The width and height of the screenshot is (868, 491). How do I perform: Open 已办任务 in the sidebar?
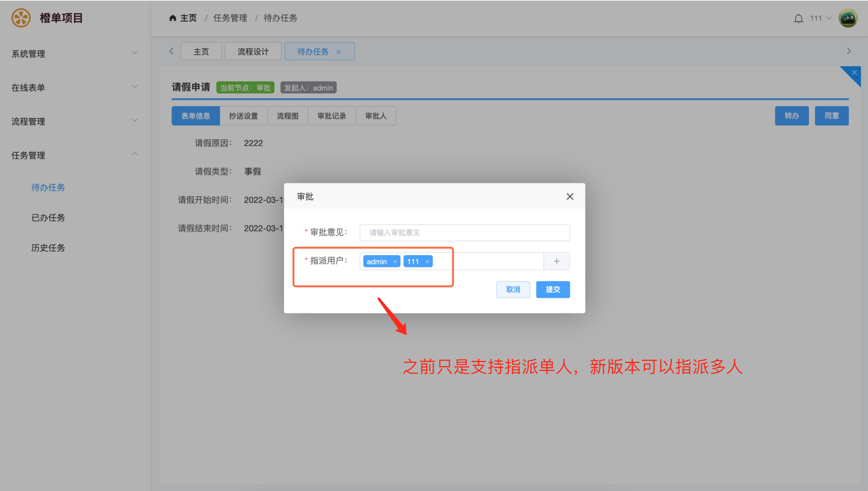(48, 217)
